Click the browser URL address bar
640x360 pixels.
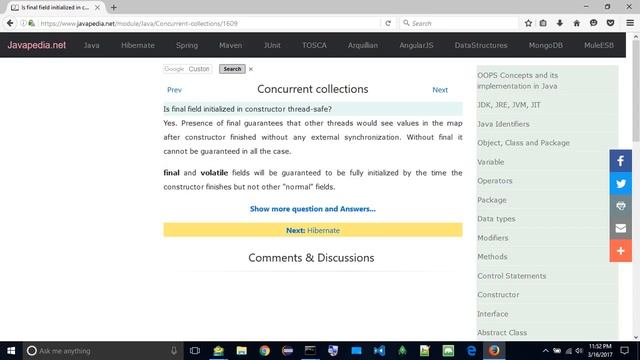coord(208,23)
